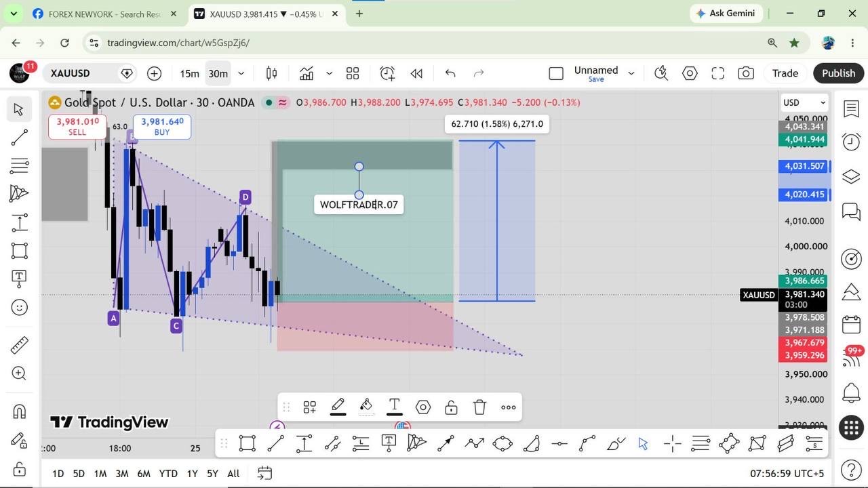Open geometric shapes tools in left toolbar
The height and width of the screenshot is (488, 868).
click(19, 251)
